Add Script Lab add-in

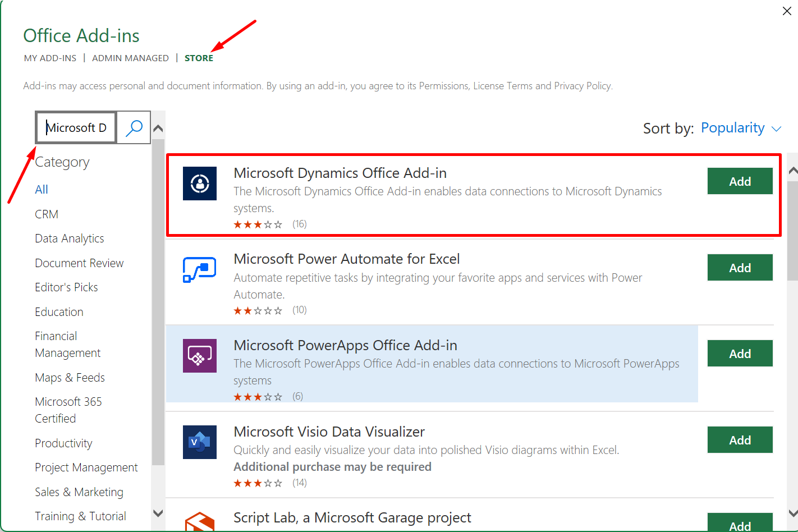[x=740, y=523]
